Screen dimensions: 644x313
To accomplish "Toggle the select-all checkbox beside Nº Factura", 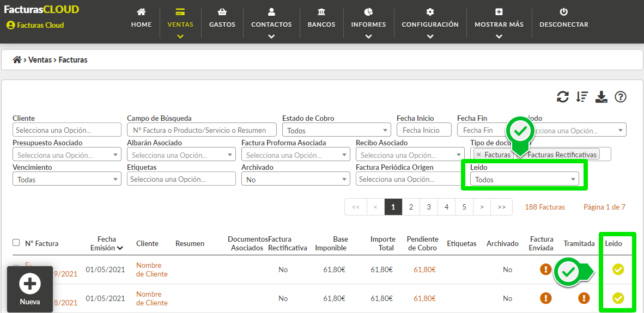I will tap(16, 242).
